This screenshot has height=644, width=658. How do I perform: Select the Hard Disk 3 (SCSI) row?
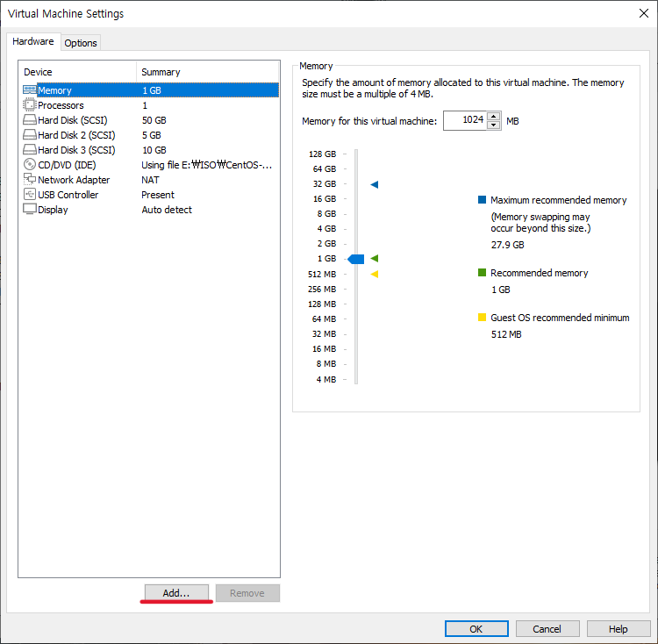[150, 150]
